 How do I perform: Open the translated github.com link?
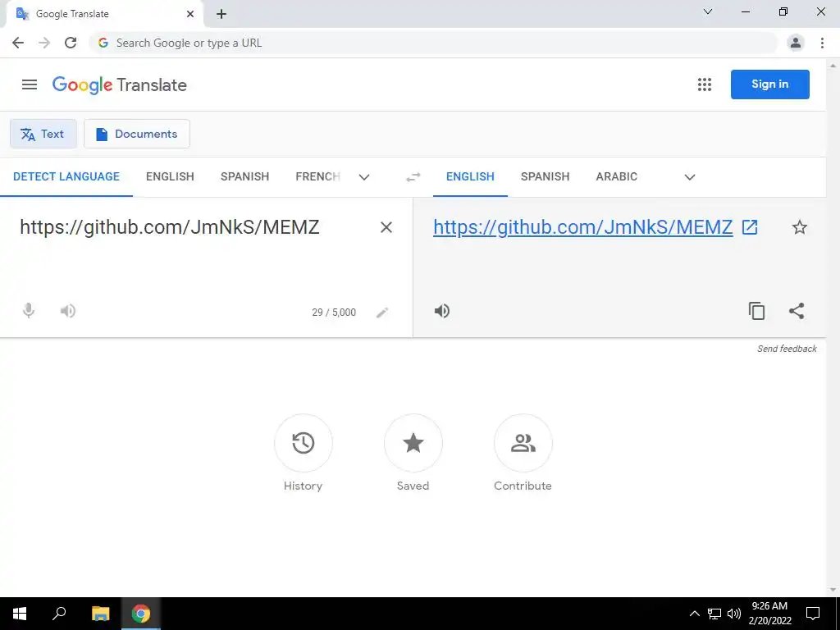click(583, 227)
